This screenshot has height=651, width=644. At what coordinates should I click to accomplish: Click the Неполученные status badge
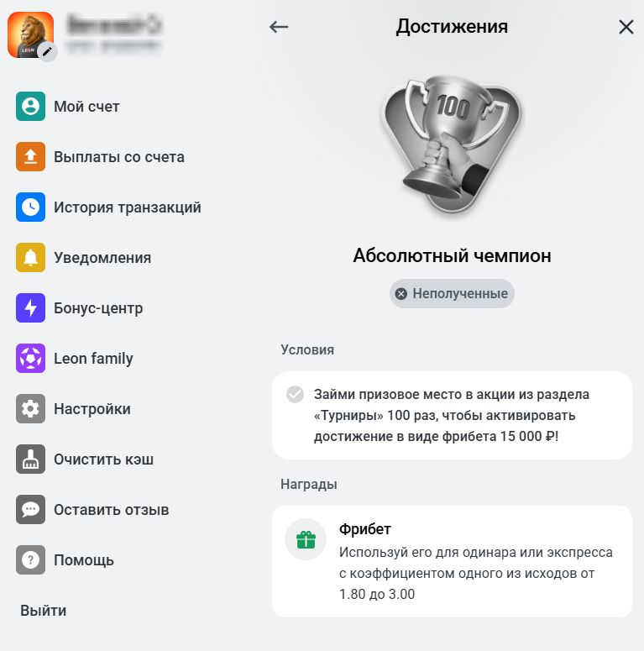pyautogui.click(x=452, y=293)
